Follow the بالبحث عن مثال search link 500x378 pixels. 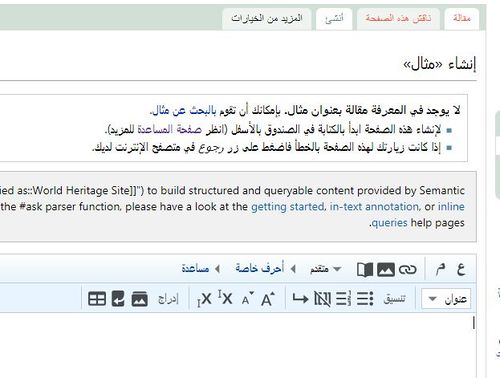point(185,110)
